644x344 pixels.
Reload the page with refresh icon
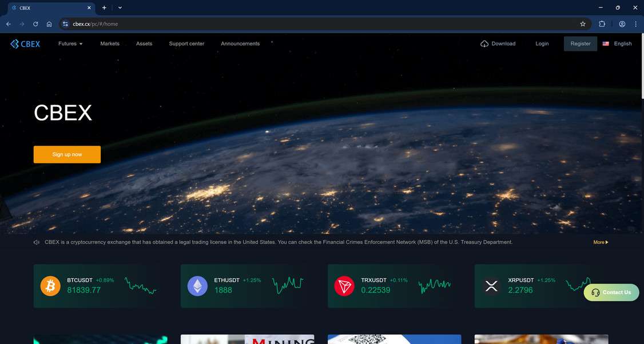[35, 24]
